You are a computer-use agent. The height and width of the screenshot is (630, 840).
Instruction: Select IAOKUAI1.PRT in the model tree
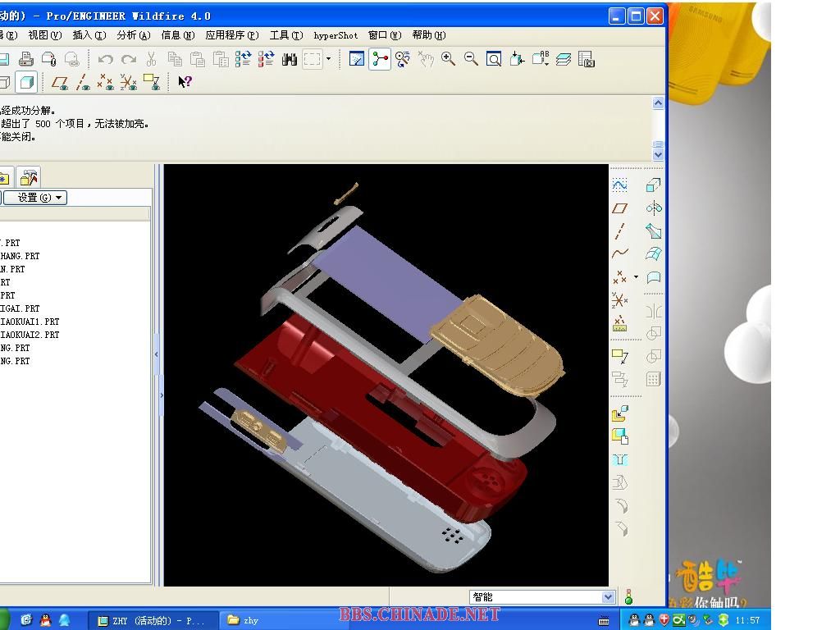pos(30,322)
